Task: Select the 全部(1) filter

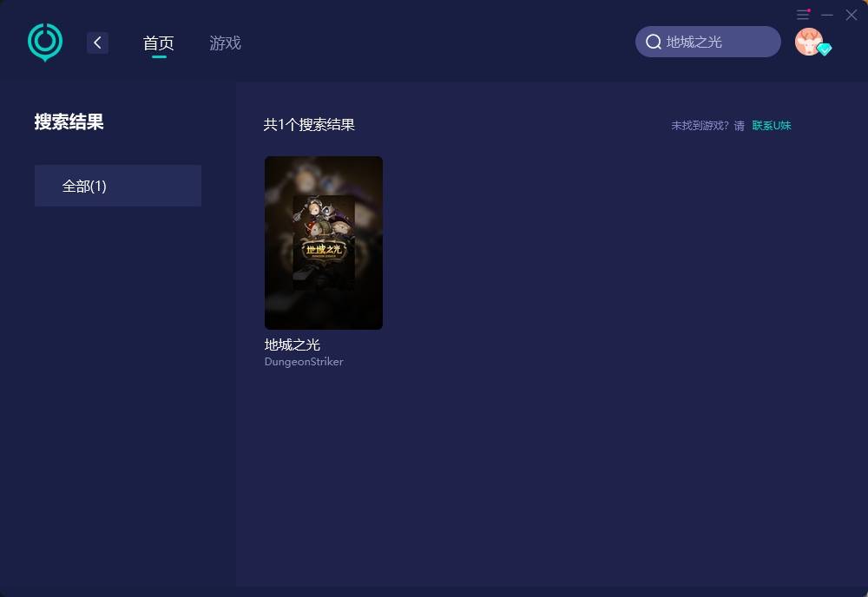Action: point(118,186)
